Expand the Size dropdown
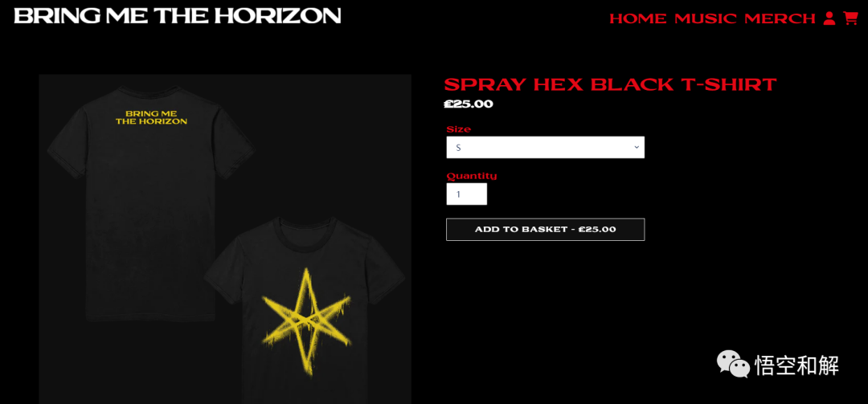 545,147
